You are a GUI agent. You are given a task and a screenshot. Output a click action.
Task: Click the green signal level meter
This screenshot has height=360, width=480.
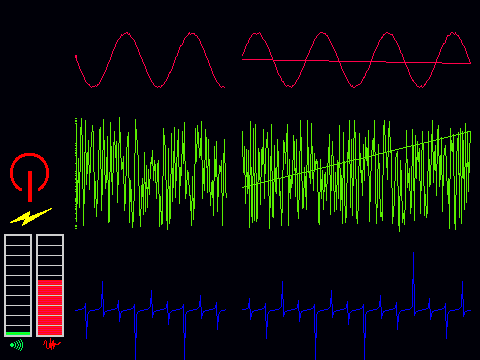18,285
